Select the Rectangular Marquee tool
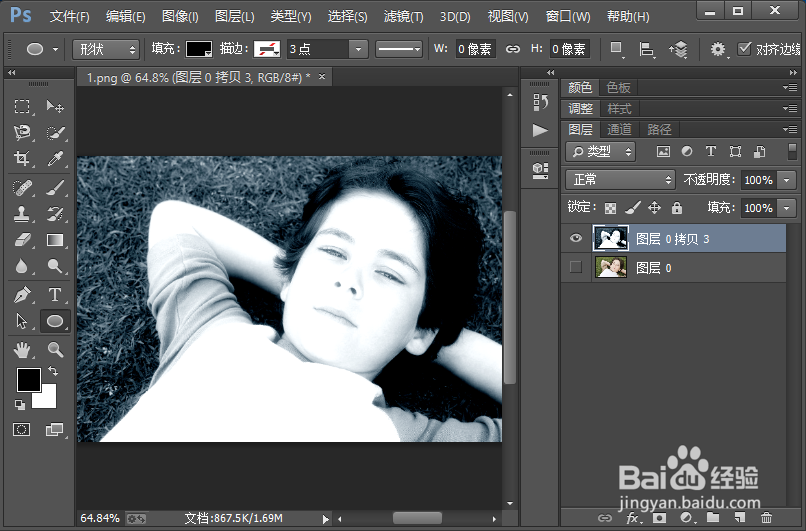806x531 pixels. (x=22, y=106)
